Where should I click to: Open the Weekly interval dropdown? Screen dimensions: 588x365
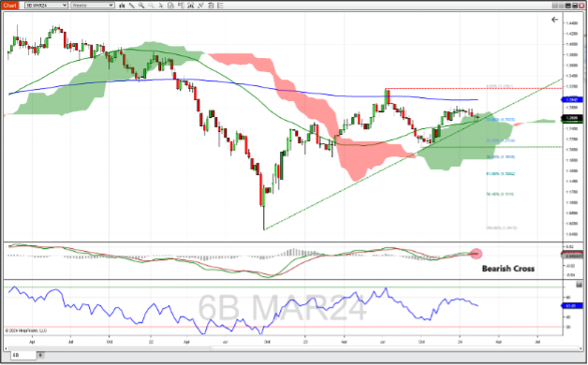tap(92, 6)
